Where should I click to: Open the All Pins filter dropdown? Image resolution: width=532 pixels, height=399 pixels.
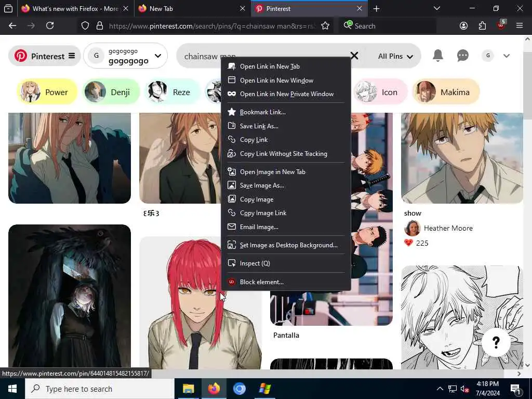click(395, 56)
